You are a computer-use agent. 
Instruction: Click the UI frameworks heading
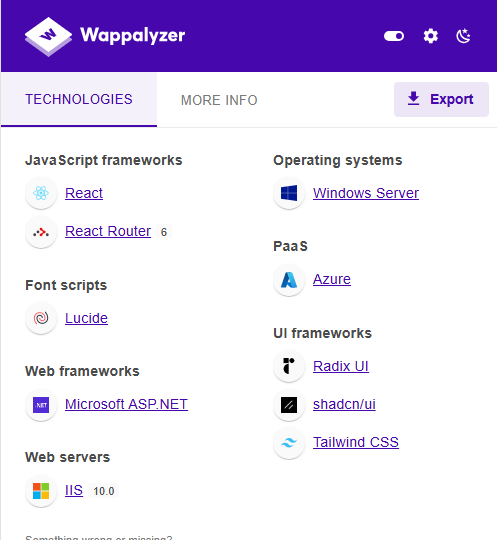(322, 333)
